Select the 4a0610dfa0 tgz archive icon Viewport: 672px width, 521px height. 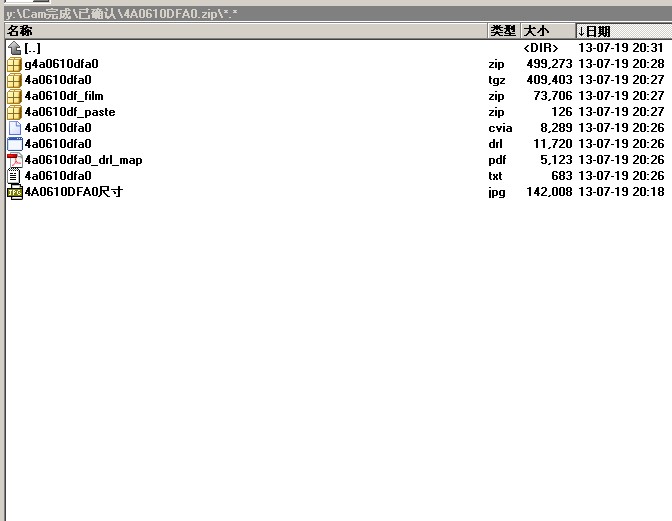15,80
